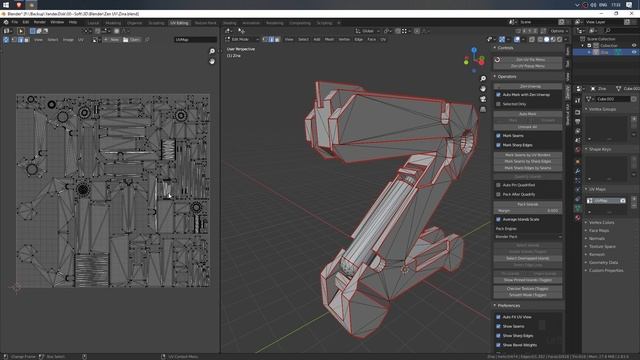Toggle the Selected Only checkbox

point(498,104)
